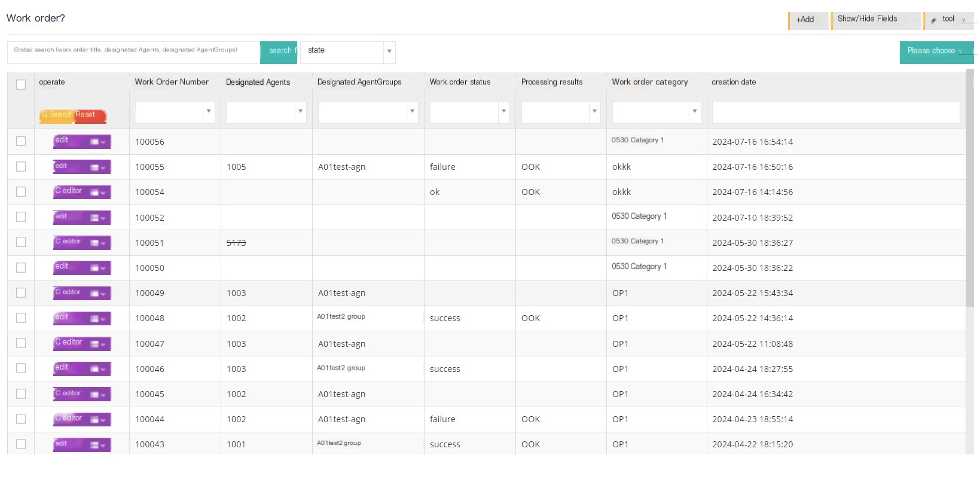Open the Work order category filter dropdown

[657, 112]
